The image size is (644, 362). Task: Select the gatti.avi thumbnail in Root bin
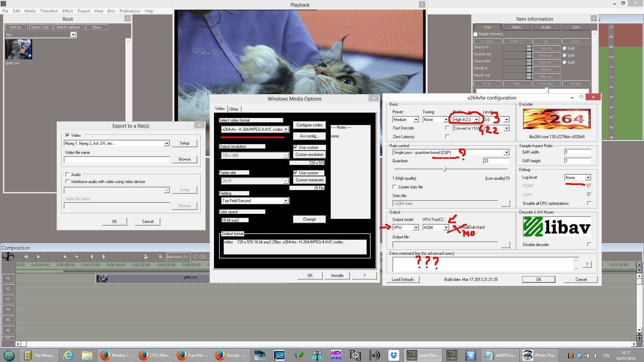click(x=18, y=49)
